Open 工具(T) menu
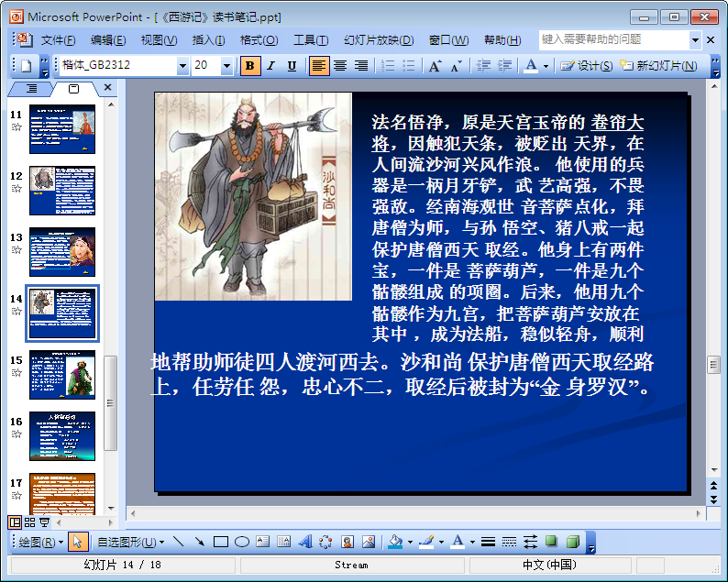 [311, 40]
